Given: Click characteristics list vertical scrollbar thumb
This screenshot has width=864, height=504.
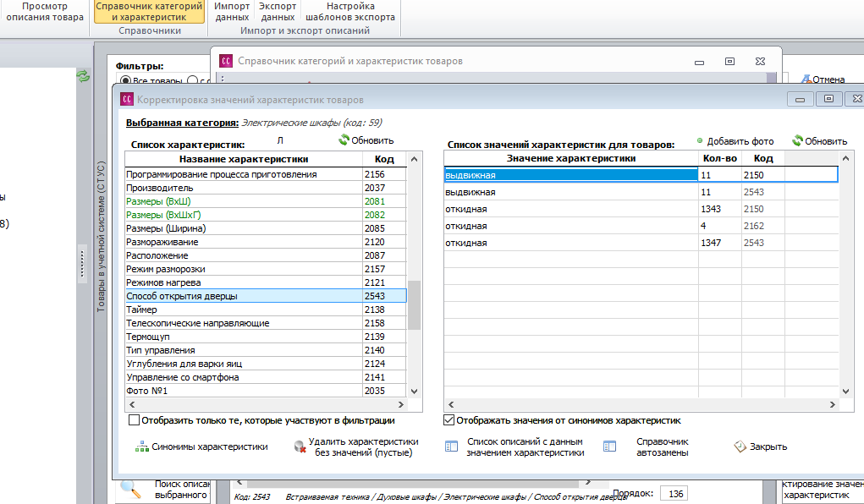Looking at the screenshot, I should click(x=415, y=304).
